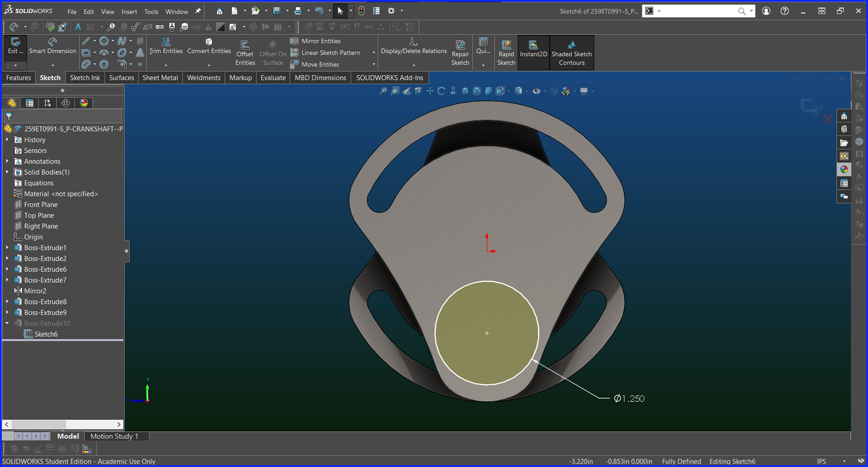Screen dimensions: 868x467
Task: Open DimXpertManager tab
Action: point(66,103)
